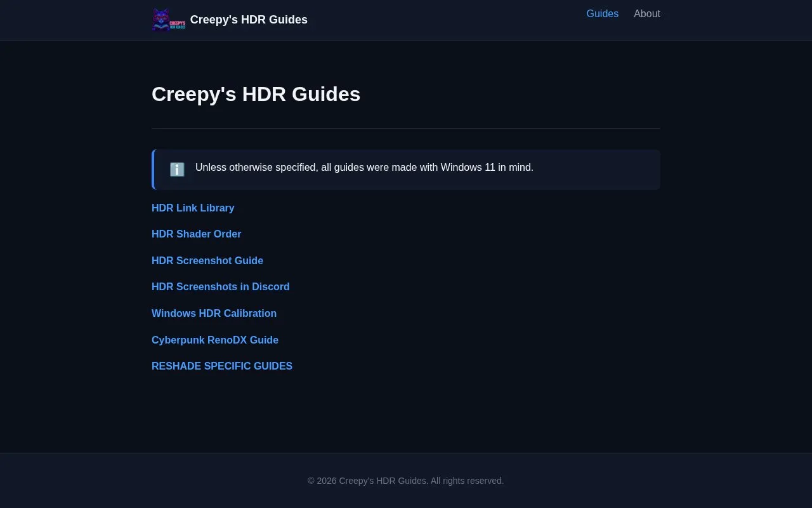Click the Creepy's HDR Guides page heading
The width and height of the screenshot is (812, 508).
click(256, 94)
